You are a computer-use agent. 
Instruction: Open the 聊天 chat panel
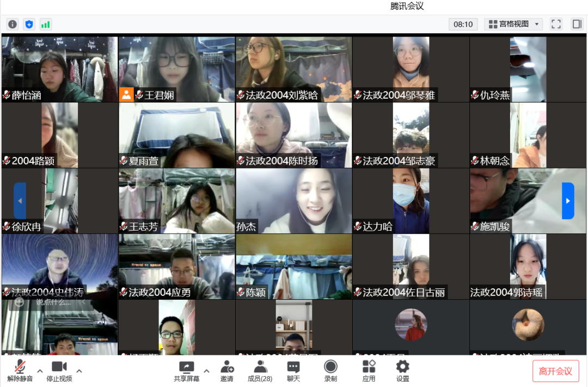click(x=293, y=371)
